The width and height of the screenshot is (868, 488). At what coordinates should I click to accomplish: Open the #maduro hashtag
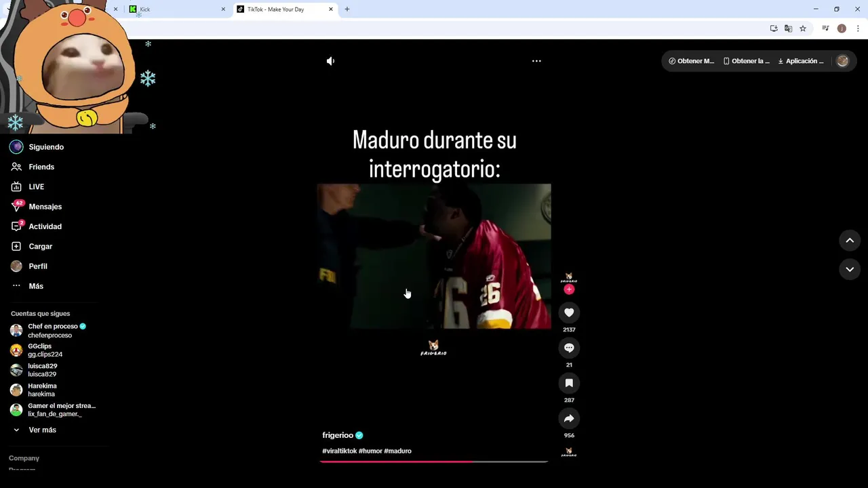point(397,451)
